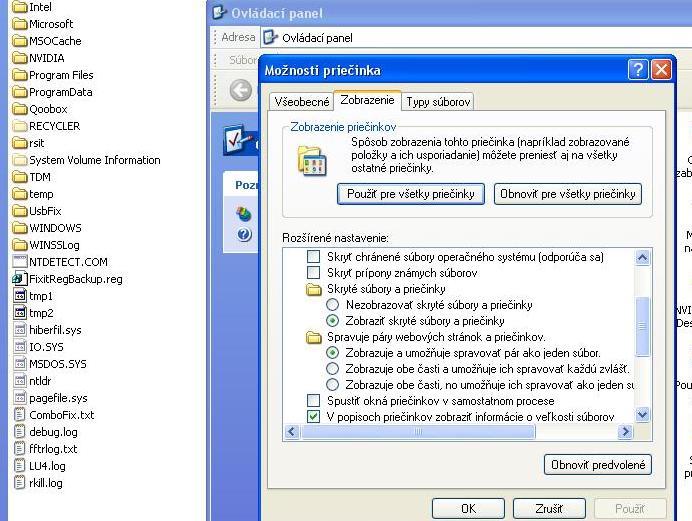Select the FixitRegBackup.reg file icon

pyautogui.click(x=19, y=279)
